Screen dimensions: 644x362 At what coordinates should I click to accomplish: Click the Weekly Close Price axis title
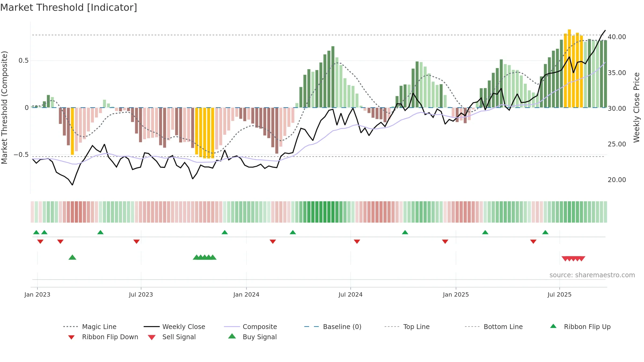tap(636, 108)
